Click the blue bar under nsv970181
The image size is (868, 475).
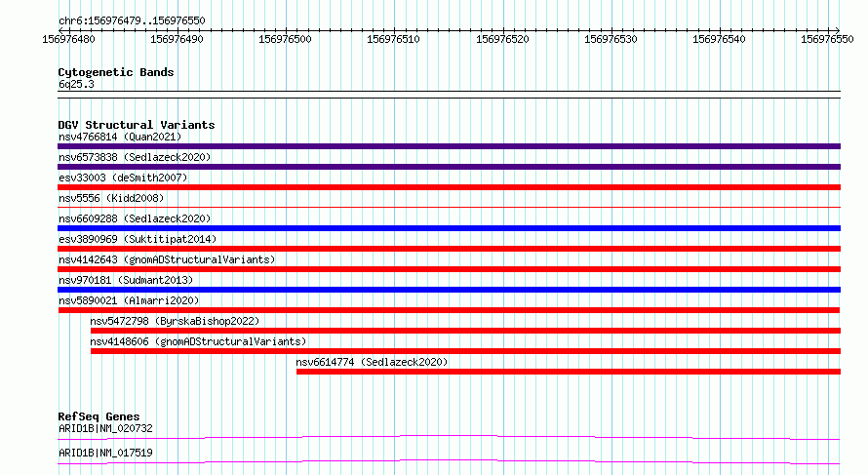click(449, 290)
